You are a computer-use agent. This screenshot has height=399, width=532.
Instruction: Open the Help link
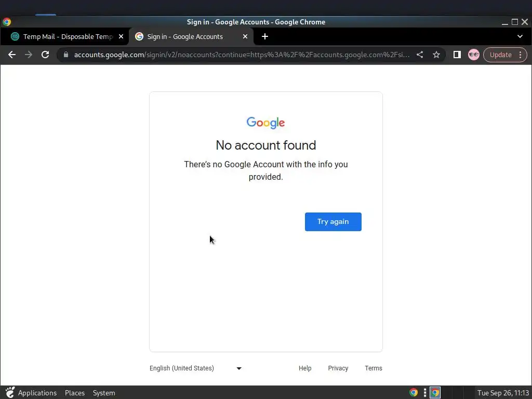click(305, 368)
